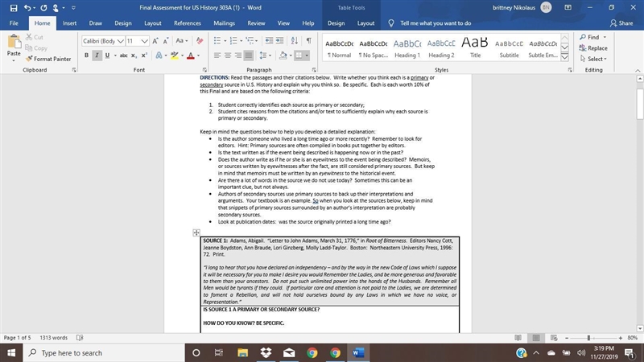This screenshot has width=644, height=362.
Task: Click the Replace button
Action: [593, 48]
